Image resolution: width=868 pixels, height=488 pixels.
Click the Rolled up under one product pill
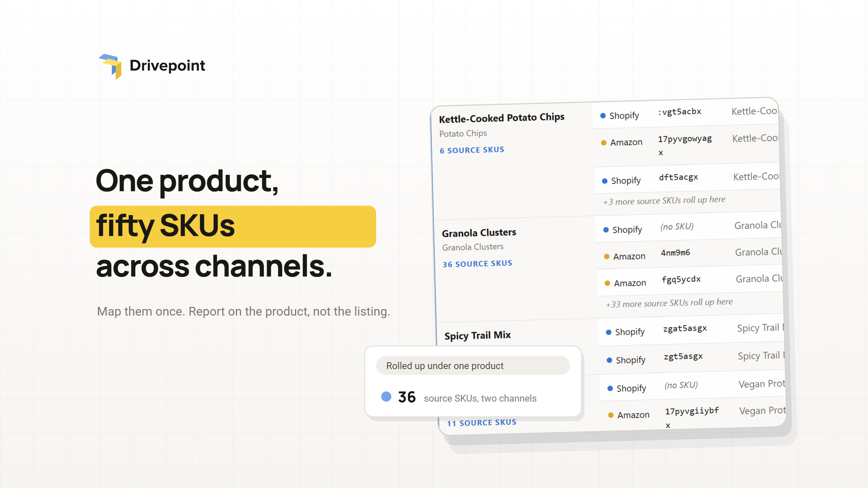473,366
